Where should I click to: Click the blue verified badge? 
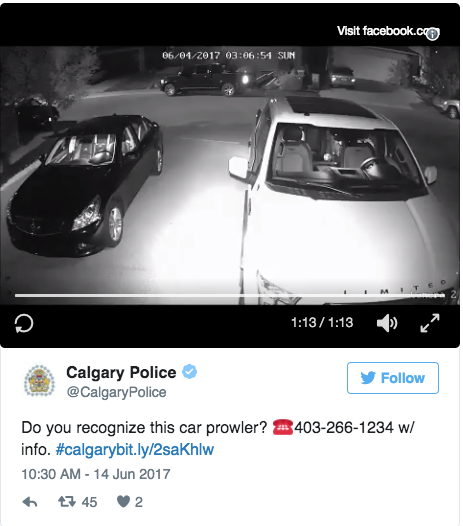tap(190, 372)
